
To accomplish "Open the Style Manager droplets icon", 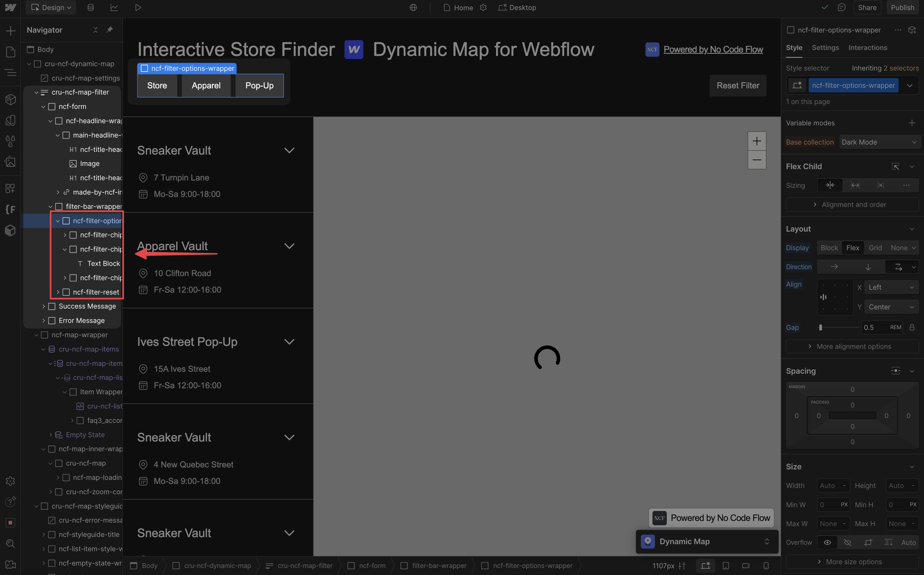I will tap(10, 141).
